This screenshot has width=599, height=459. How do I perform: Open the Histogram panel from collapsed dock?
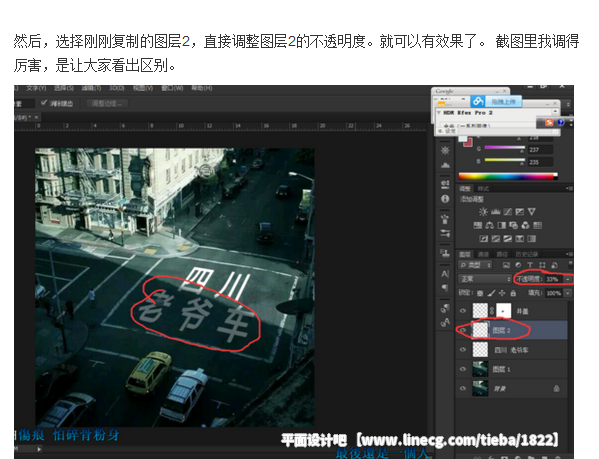[x=445, y=165]
